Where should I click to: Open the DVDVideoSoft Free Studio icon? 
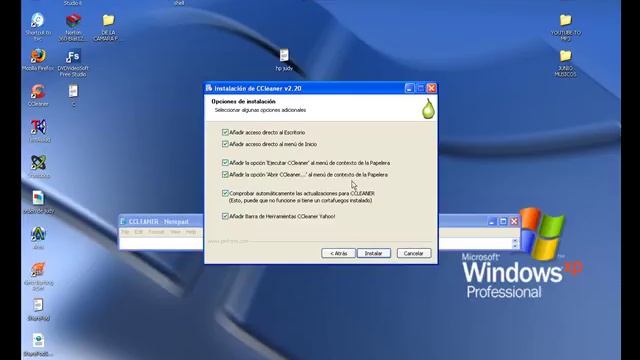click(73, 57)
